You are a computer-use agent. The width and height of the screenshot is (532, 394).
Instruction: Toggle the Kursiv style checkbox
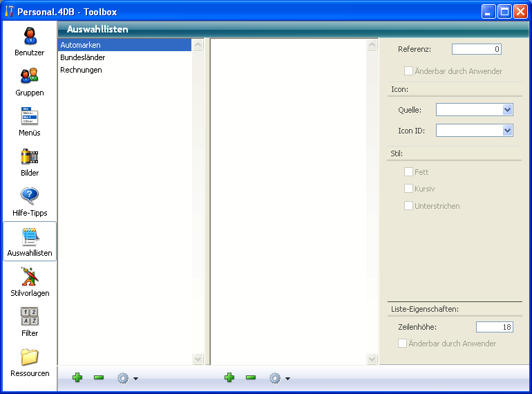[x=409, y=189]
